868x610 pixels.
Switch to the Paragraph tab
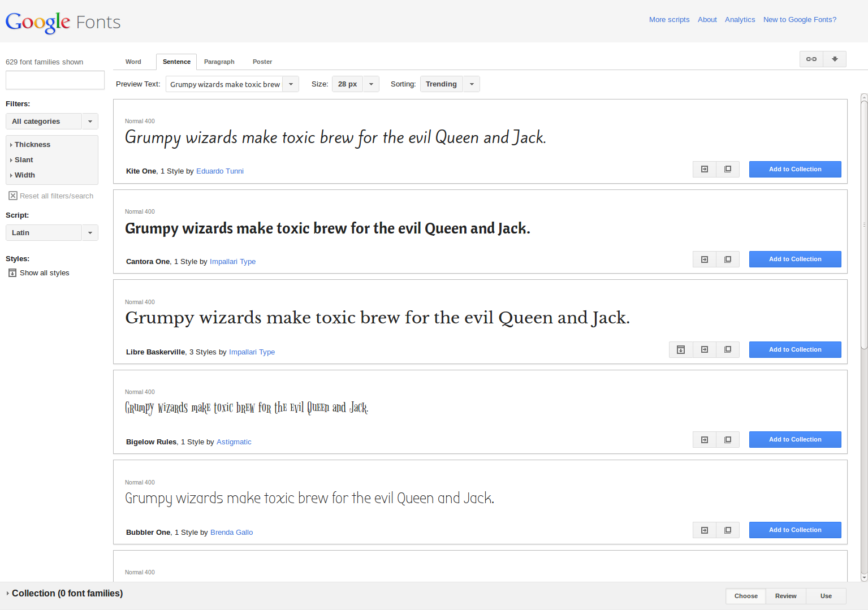(x=219, y=62)
